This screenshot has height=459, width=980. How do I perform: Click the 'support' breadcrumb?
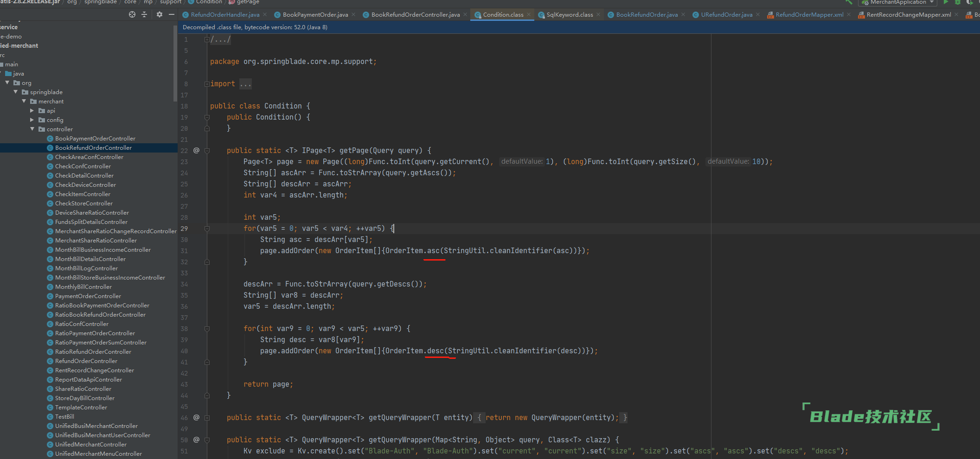click(x=171, y=2)
